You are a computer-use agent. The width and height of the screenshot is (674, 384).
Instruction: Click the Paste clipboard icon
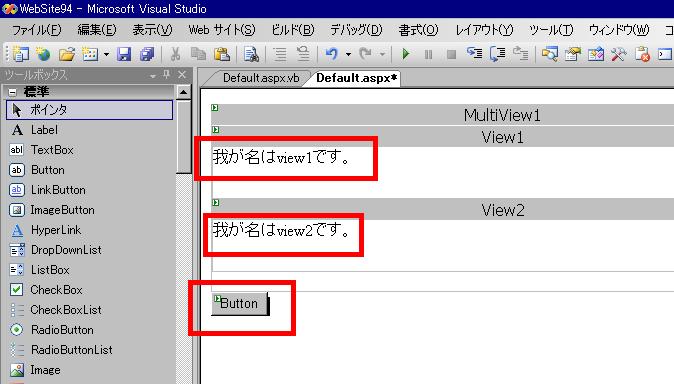pos(221,54)
